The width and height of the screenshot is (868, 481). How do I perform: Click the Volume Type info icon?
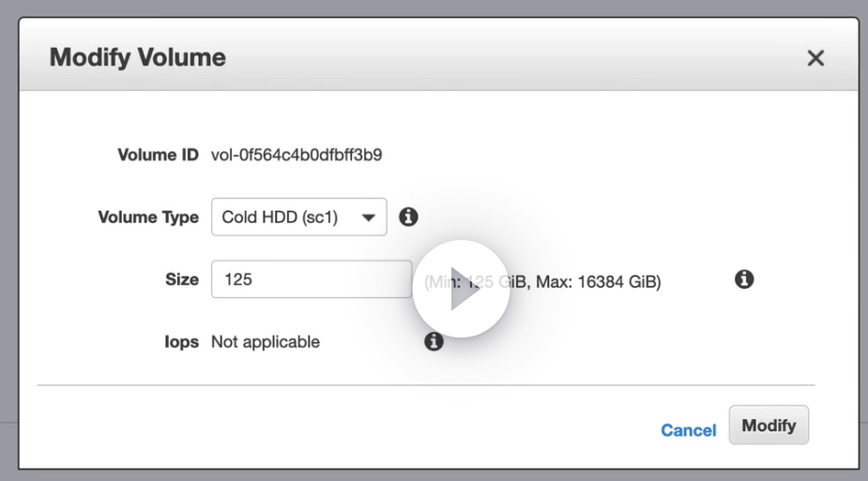point(408,217)
